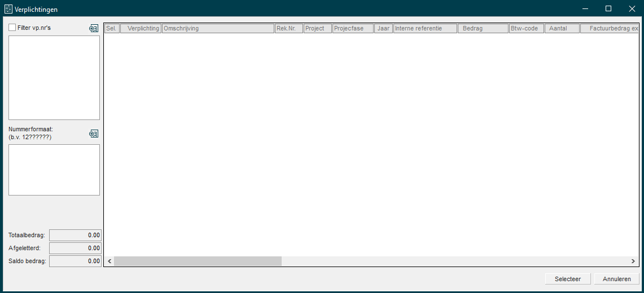Maximize the Verplichtingen window
The image size is (644, 293).
point(608,9)
